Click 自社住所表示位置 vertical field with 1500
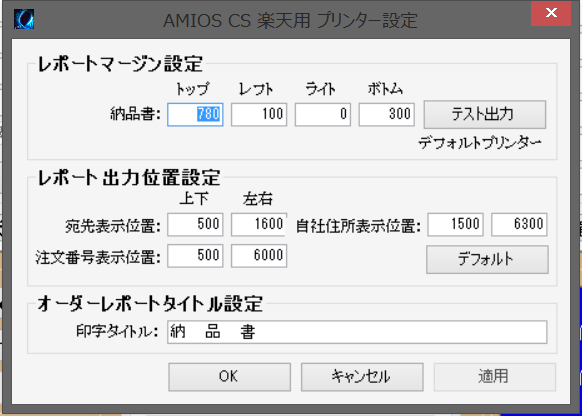582x416 pixels. click(455, 225)
